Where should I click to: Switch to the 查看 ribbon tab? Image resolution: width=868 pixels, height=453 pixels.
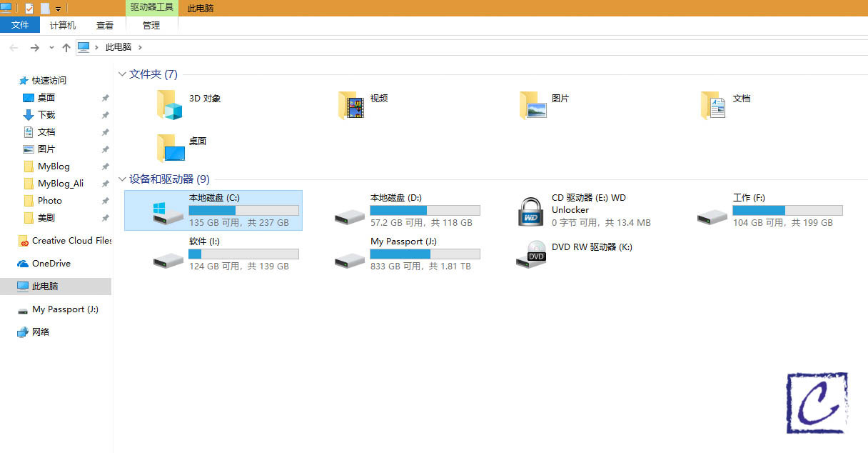(x=105, y=25)
